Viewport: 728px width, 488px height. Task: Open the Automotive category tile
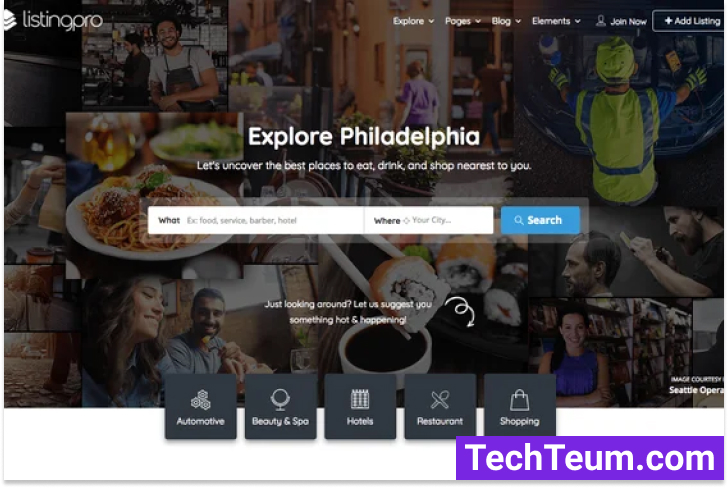(201, 407)
